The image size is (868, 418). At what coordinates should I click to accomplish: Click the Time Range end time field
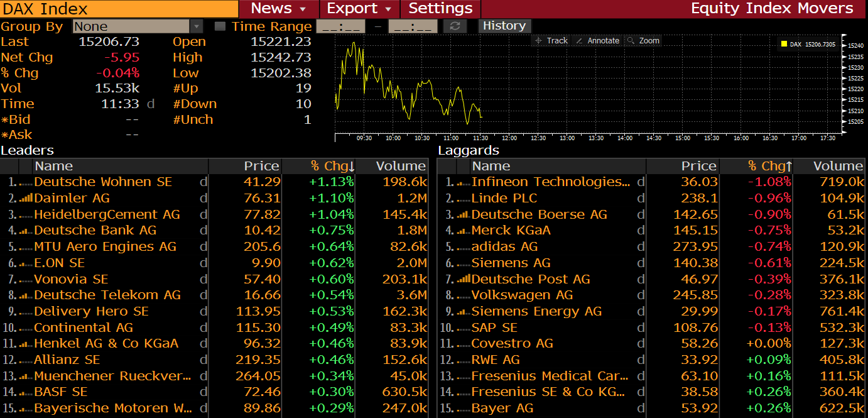(x=413, y=26)
